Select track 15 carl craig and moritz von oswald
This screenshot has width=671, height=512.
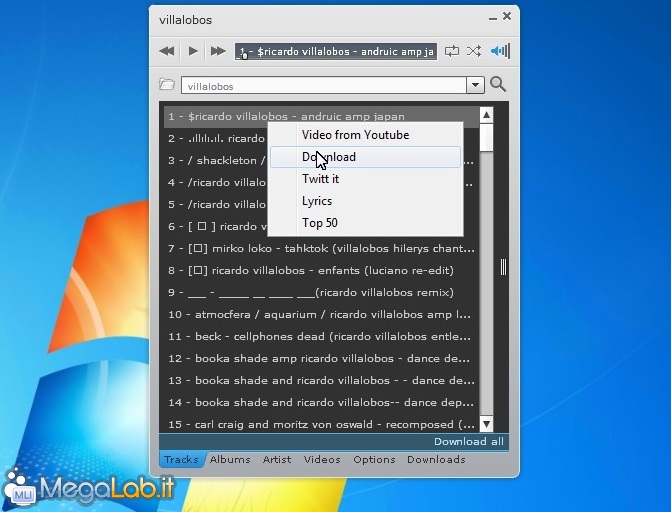click(x=321, y=424)
